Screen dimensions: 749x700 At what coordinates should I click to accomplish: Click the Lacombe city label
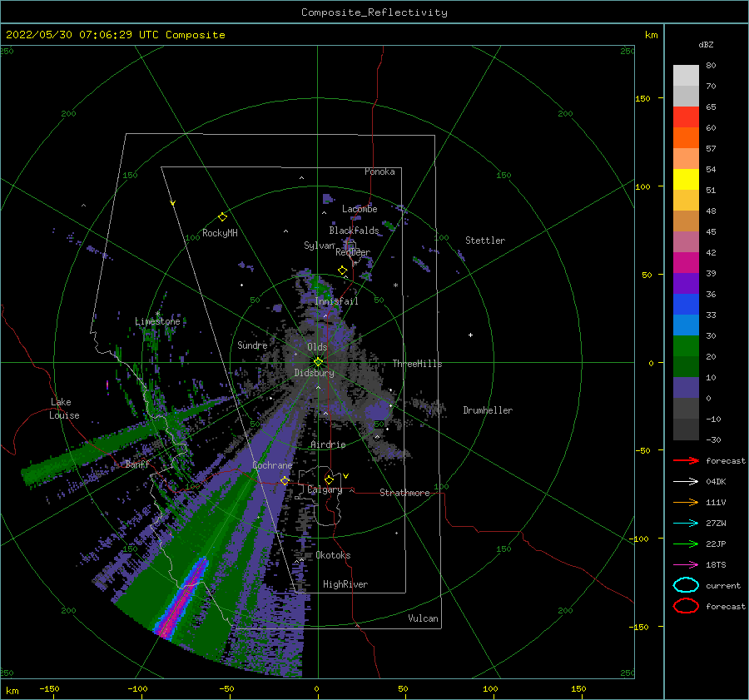(360, 209)
